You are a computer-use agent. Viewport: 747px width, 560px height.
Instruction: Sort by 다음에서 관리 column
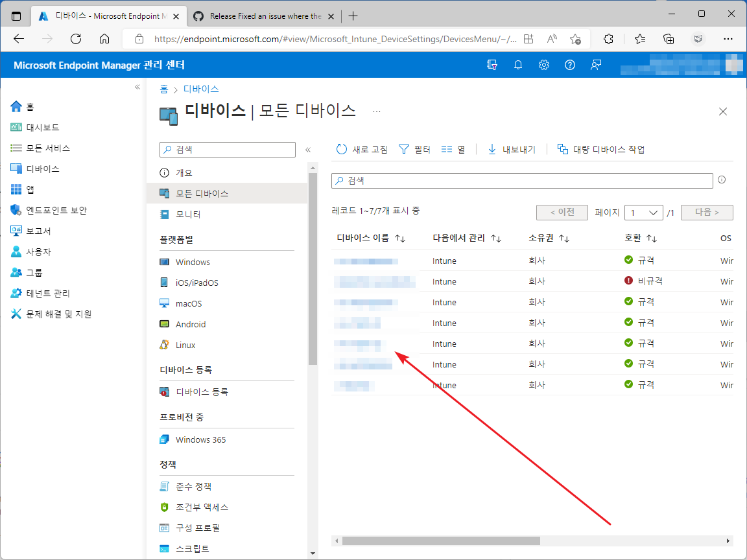tap(467, 238)
